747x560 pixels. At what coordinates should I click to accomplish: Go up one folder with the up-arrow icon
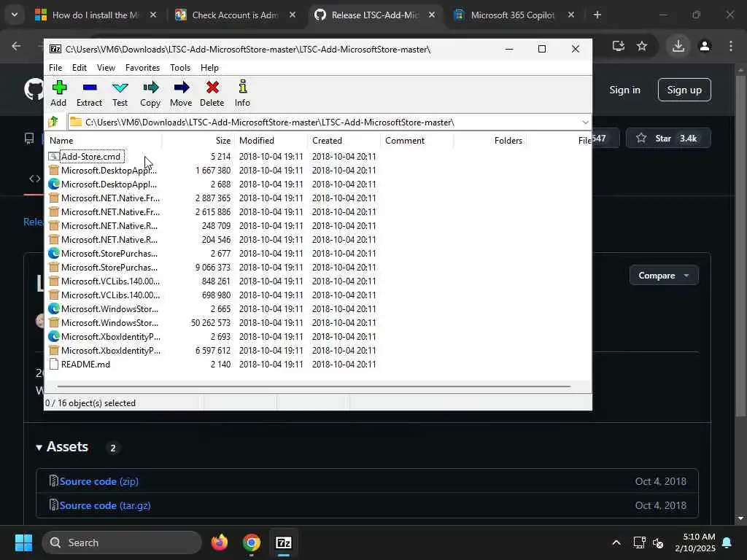(54, 122)
